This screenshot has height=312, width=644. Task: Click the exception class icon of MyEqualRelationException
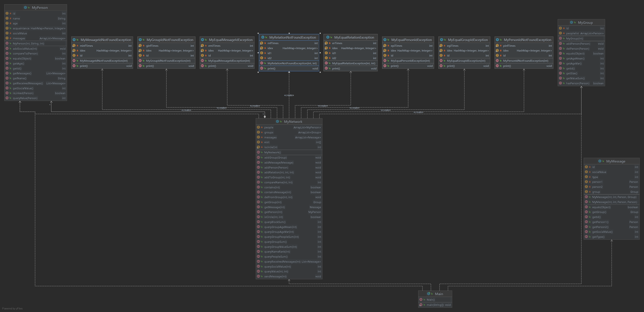coord(328,37)
